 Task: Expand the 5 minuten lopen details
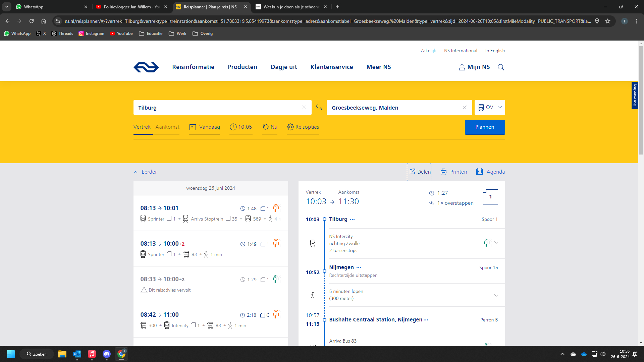tap(496, 295)
